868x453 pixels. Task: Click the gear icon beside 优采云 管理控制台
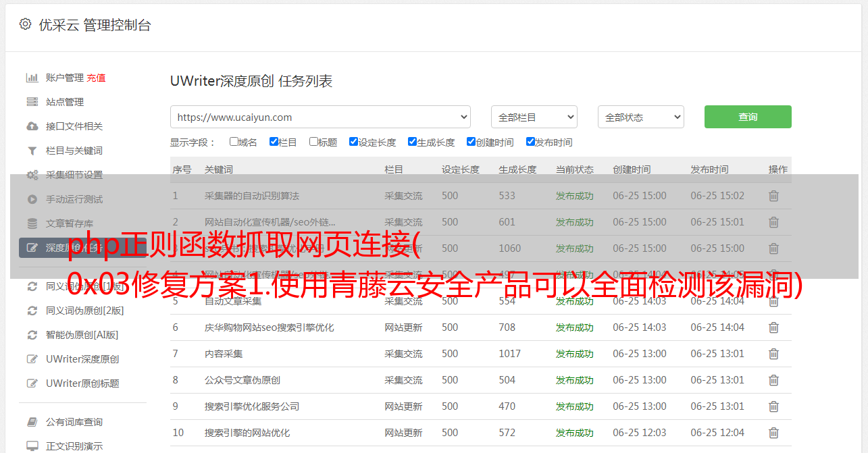pyautogui.click(x=25, y=24)
